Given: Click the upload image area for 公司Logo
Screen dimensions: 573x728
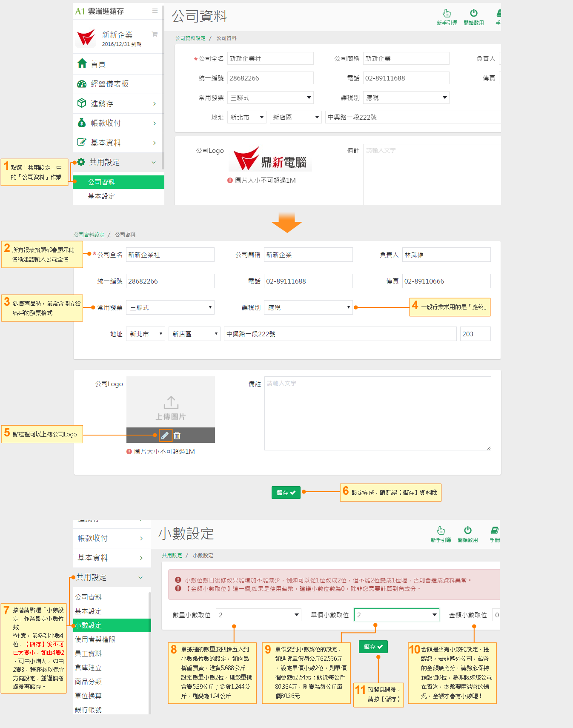Looking at the screenshot, I should (170, 402).
